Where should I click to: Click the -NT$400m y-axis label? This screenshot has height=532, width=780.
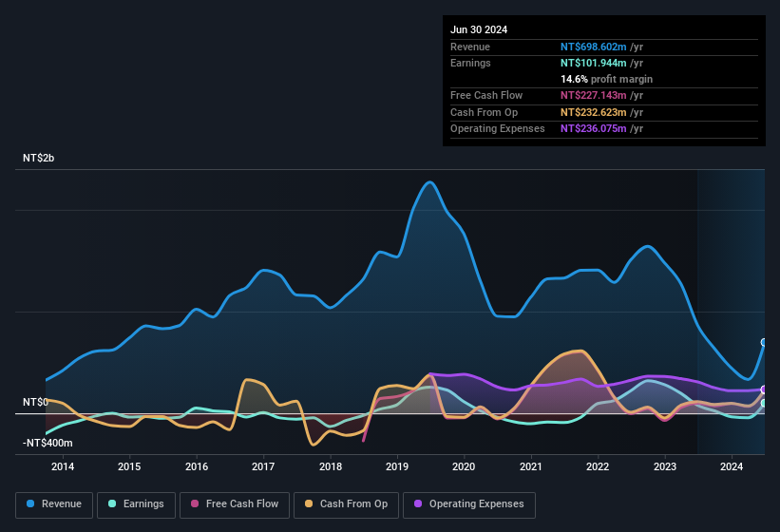coord(48,443)
